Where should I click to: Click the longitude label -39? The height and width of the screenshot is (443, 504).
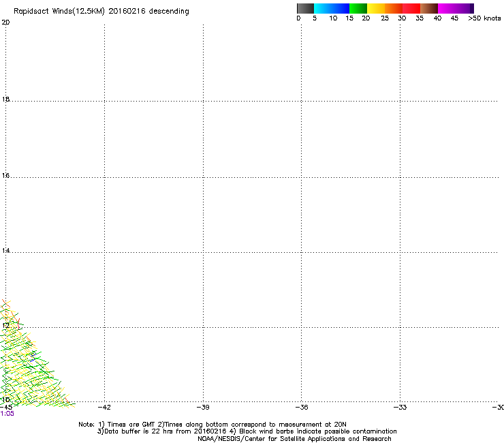pyautogui.click(x=203, y=408)
